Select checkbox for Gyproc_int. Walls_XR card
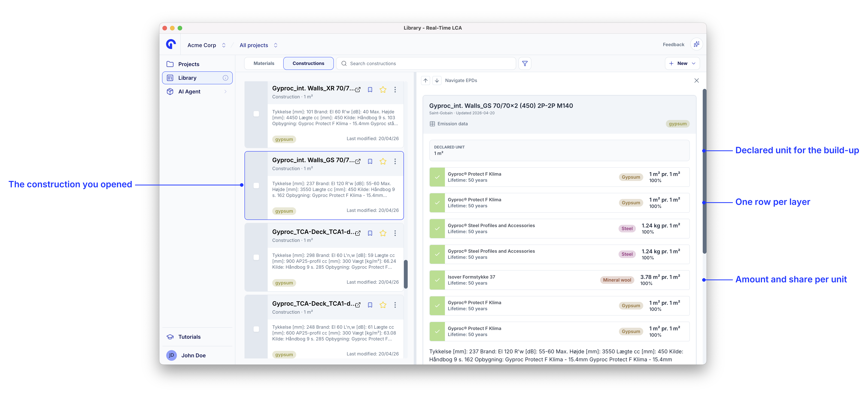 point(256,114)
